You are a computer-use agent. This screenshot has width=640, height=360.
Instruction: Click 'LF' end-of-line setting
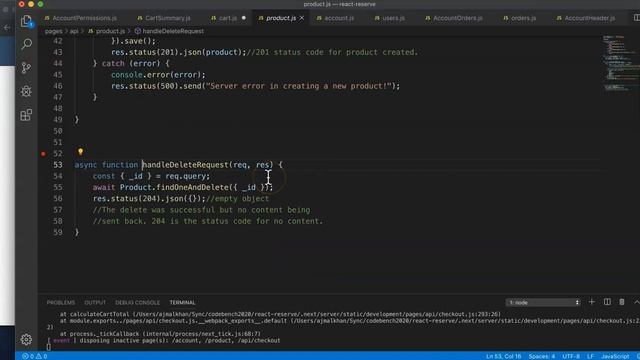[590, 356]
